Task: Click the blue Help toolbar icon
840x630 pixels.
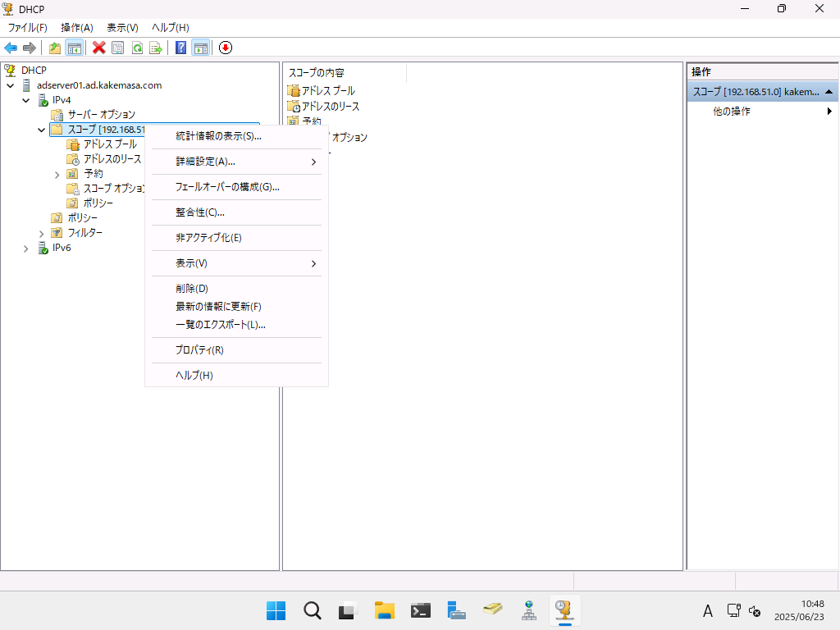Action: pos(181,48)
